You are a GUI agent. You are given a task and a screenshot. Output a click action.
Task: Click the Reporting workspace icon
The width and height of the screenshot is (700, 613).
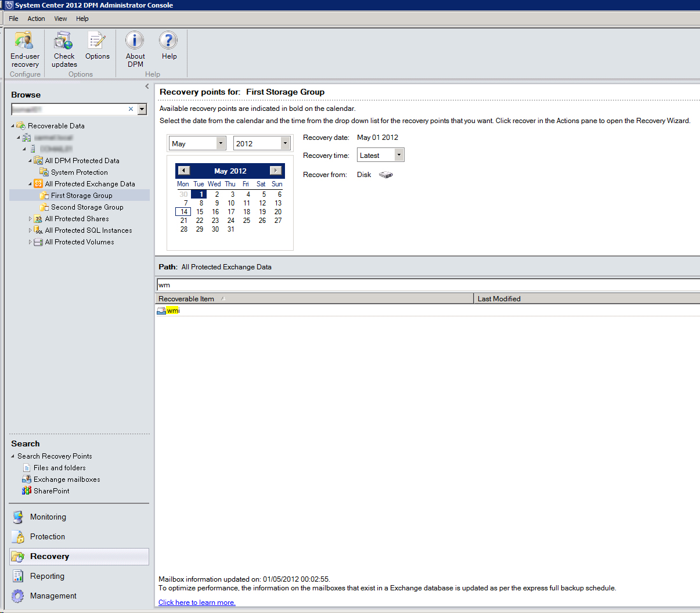[19, 576]
